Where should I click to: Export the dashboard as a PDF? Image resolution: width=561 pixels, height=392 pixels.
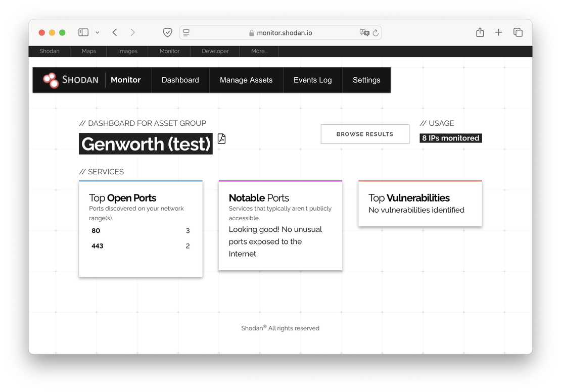pos(221,138)
